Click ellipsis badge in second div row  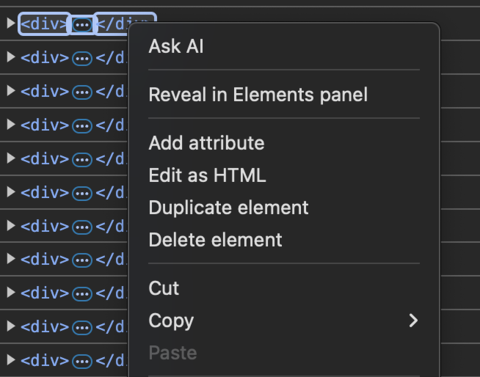coord(82,59)
